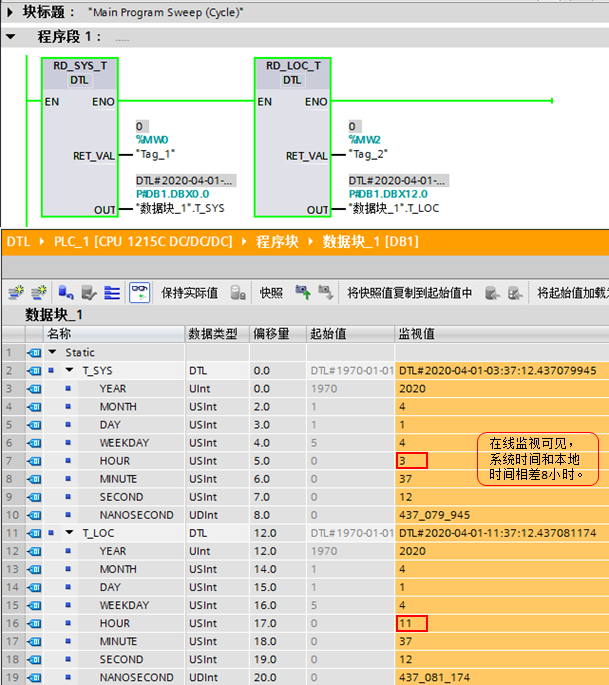
Task: Collapse the T_SYS structure
Action: click(69, 370)
